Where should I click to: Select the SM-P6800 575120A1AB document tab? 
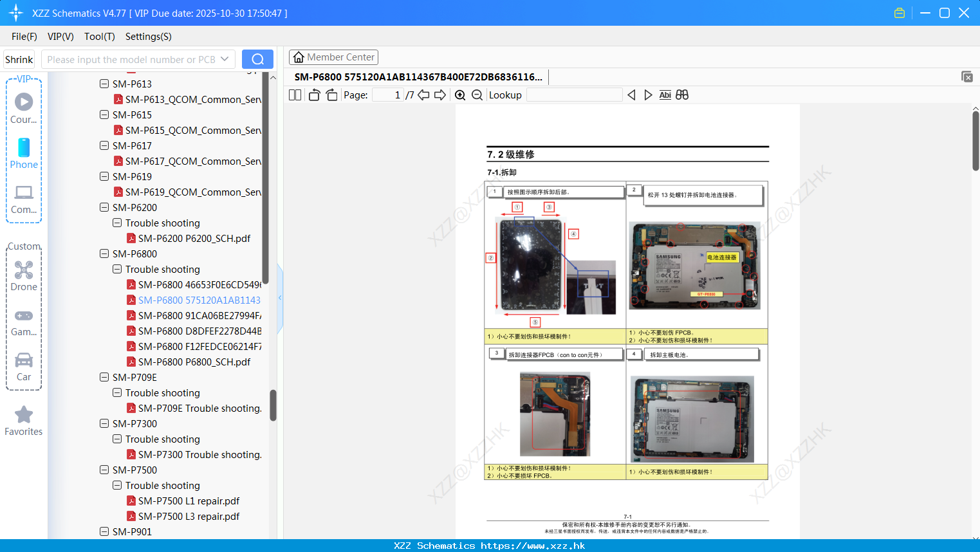pos(418,77)
